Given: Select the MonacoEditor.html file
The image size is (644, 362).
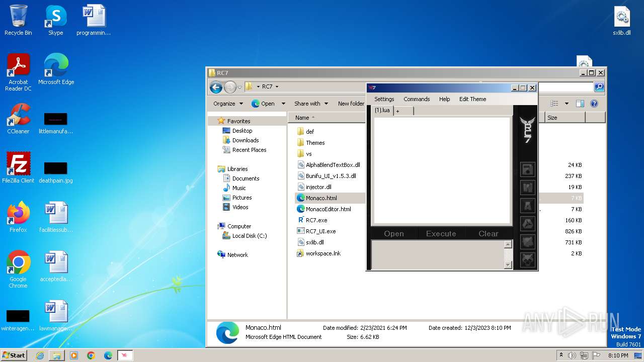Looking at the screenshot, I should (x=328, y=209).
